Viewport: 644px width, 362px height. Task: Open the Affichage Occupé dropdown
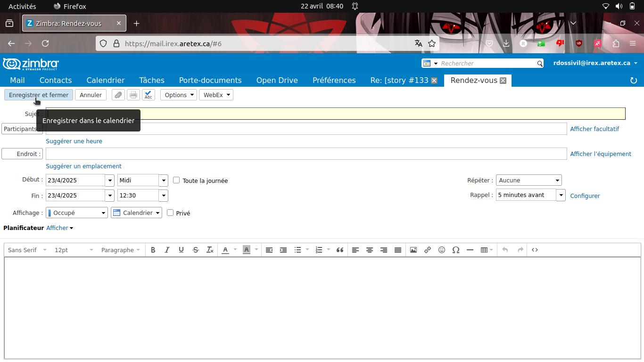[x=77, y=213]
